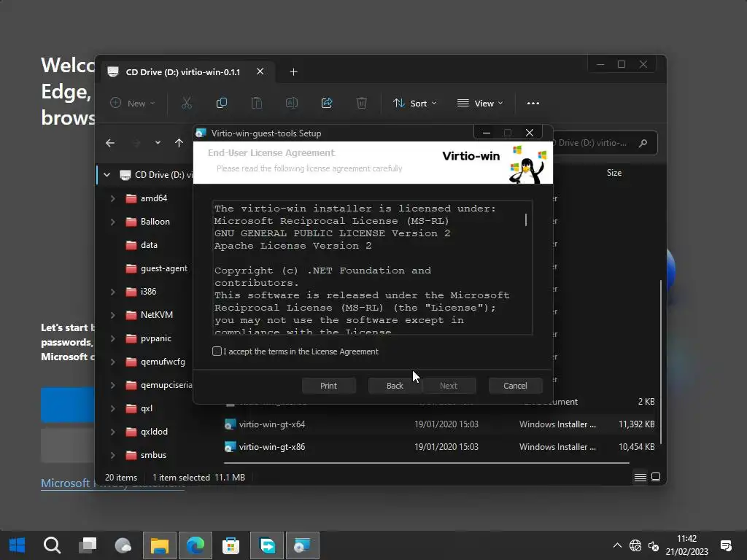The image size is (747, 560).
Task: Click the Next button in setup dialog
Action: pyautogui.click(x=449, y=386)
